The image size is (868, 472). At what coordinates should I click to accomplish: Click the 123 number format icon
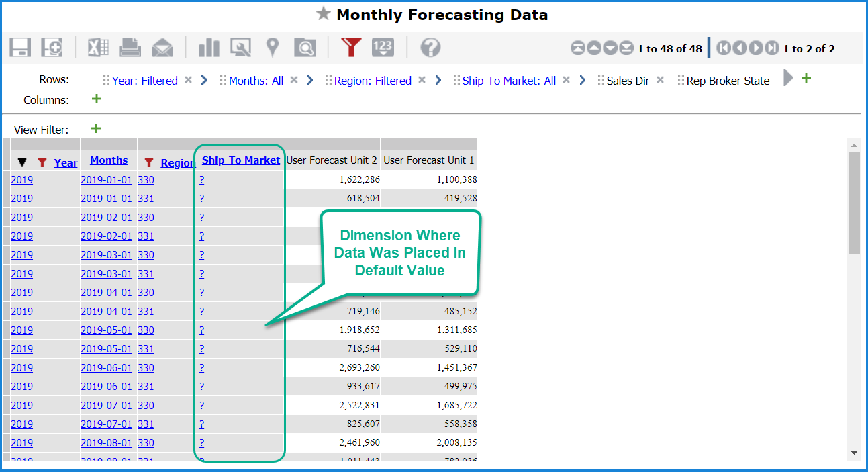tap(383, 48)
